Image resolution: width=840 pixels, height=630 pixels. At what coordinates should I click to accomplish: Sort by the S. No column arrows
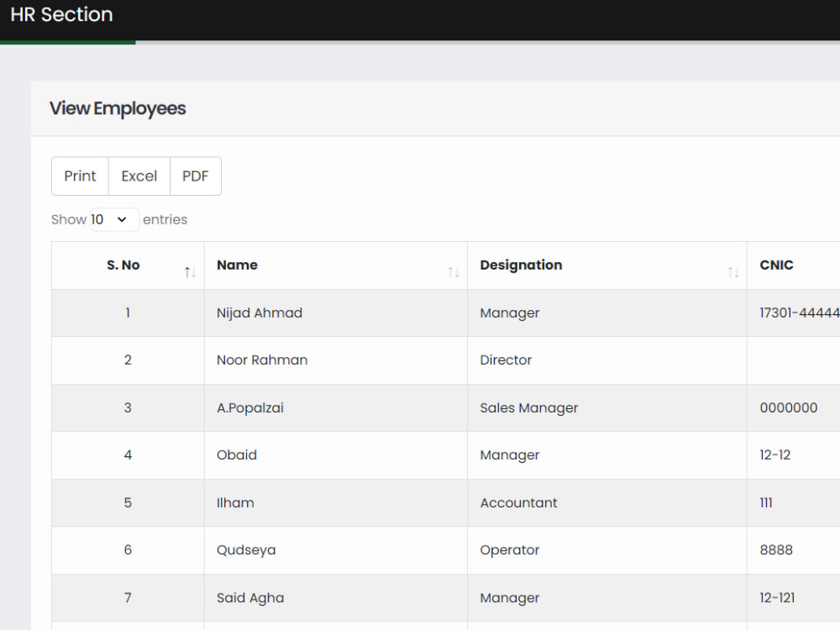pyautogui.click(x=190, y=272)
